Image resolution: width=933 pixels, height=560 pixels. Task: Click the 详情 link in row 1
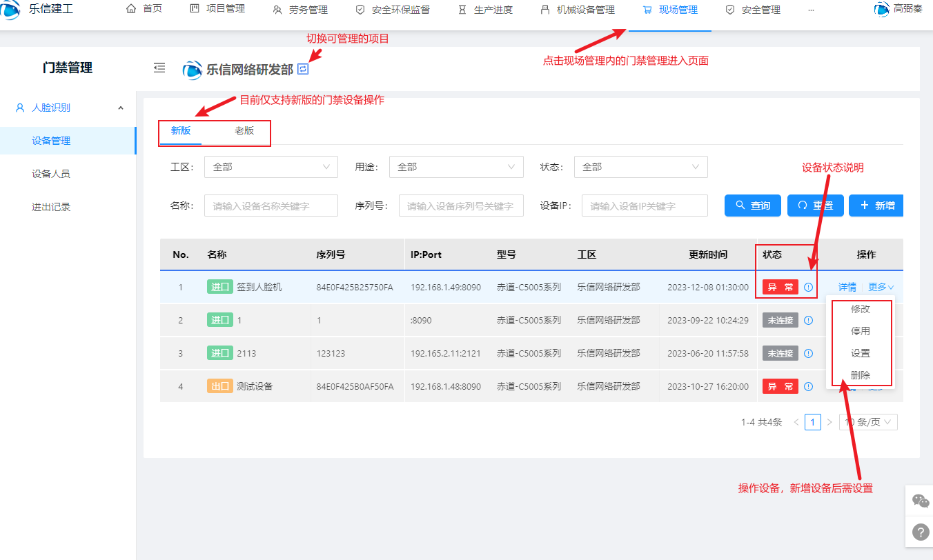tap(847, 287)
